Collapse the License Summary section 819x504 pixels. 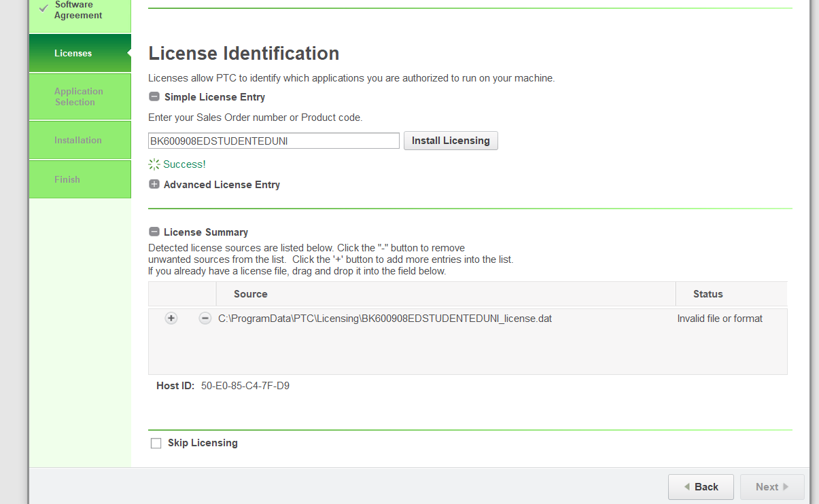[154, 232]
